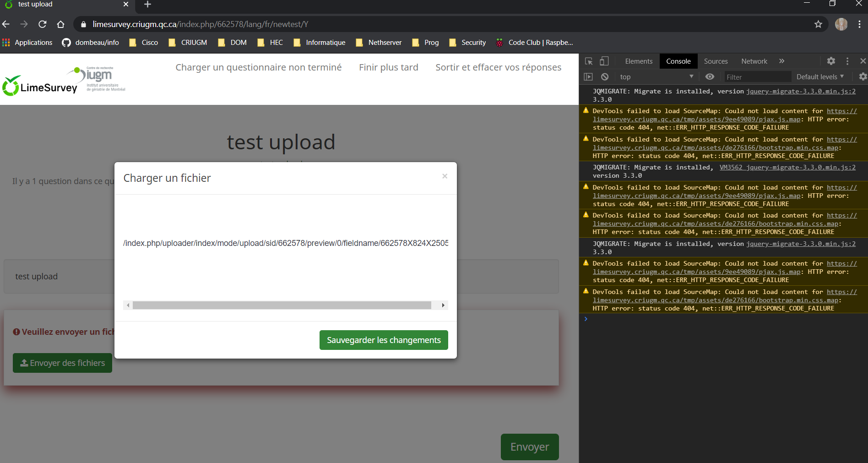Click Sauvegarder les changements button
Viewport: 868px width, 463px height.
pos(384,340)
